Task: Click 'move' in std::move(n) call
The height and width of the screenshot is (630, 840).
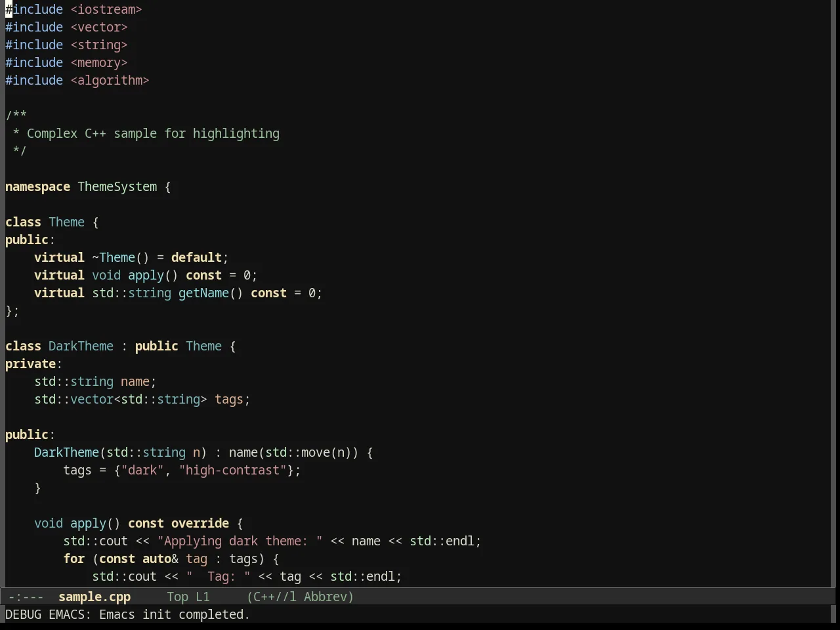Action: 316,452
